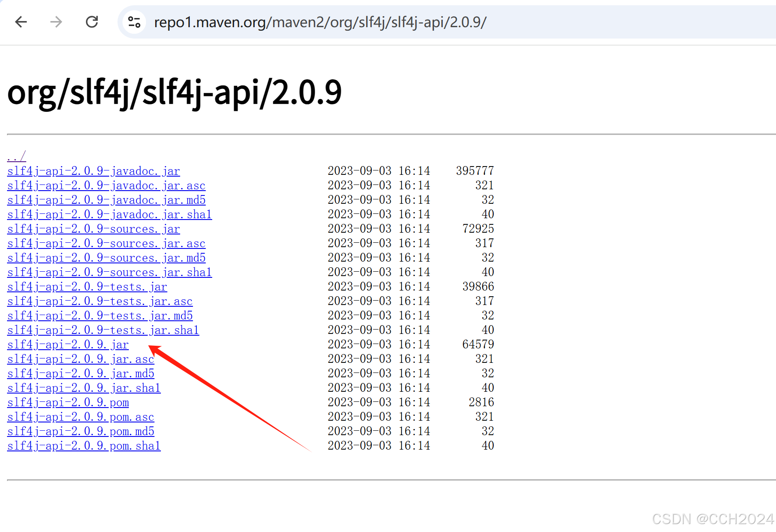Viewport: 776px width, 532px height.
Task: Click file size 72925 of sources jar
Action: 478,228
